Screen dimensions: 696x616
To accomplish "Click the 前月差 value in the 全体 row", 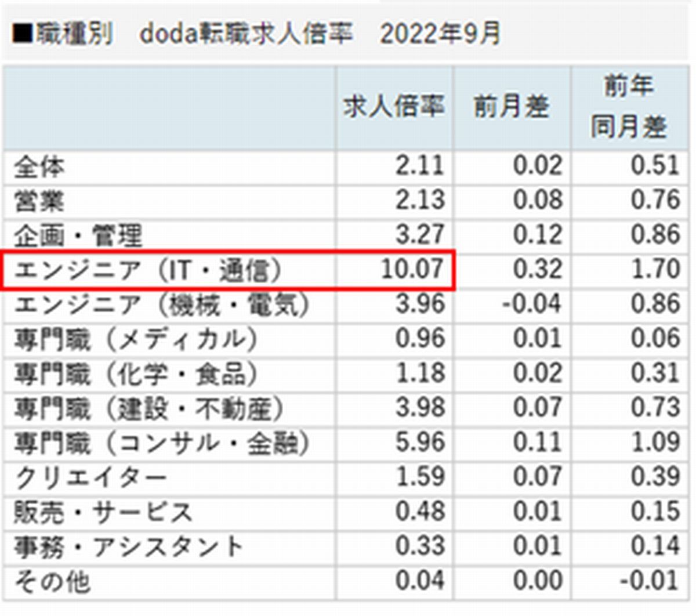I will coord(538,166).
